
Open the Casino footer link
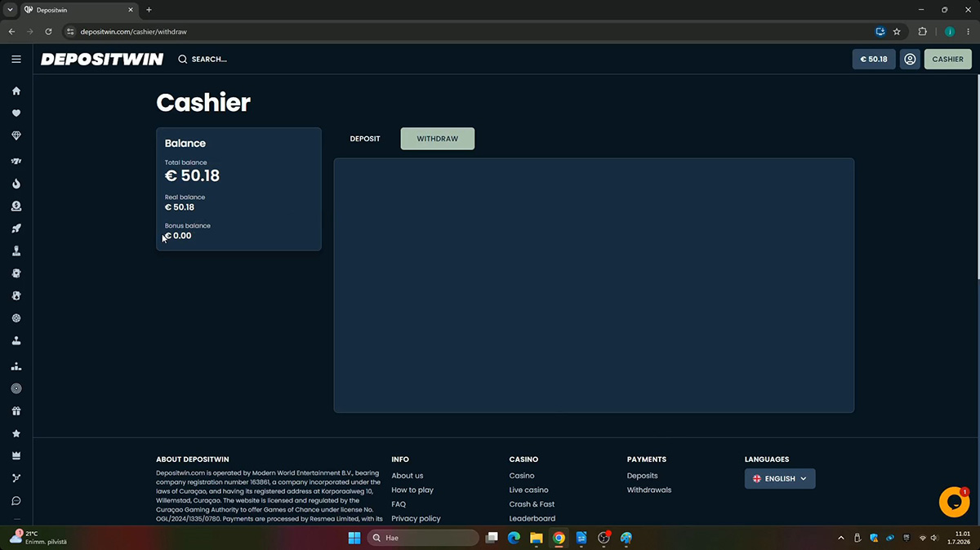click(x=522, y=476)
